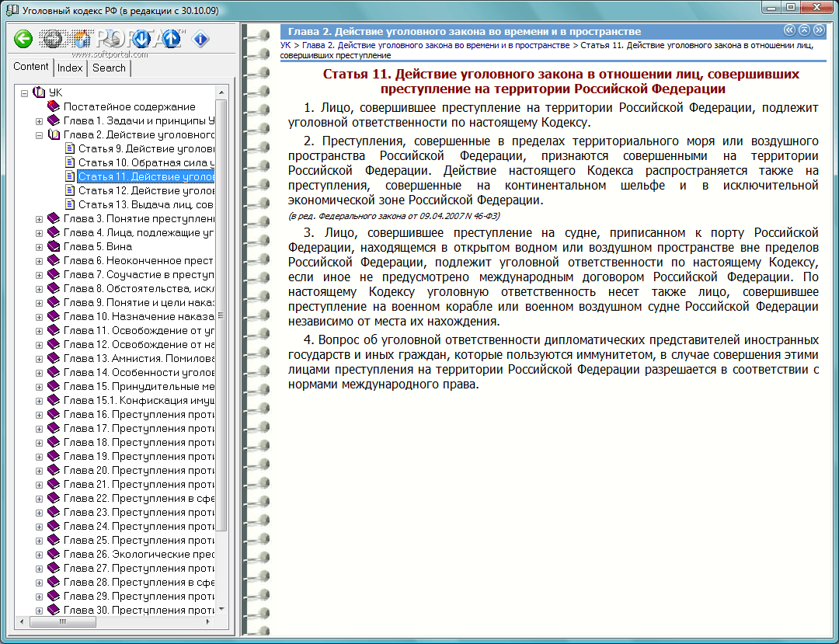This screenshot has height=644, width=839.
Task: Click the red book icon of Постатейное содержание
Action: (54, 106)
